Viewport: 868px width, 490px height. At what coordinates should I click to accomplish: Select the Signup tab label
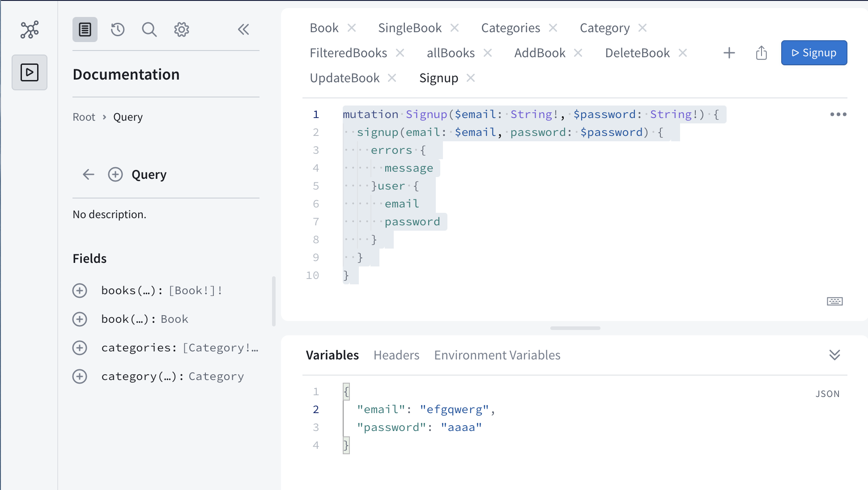click(439, 78)
